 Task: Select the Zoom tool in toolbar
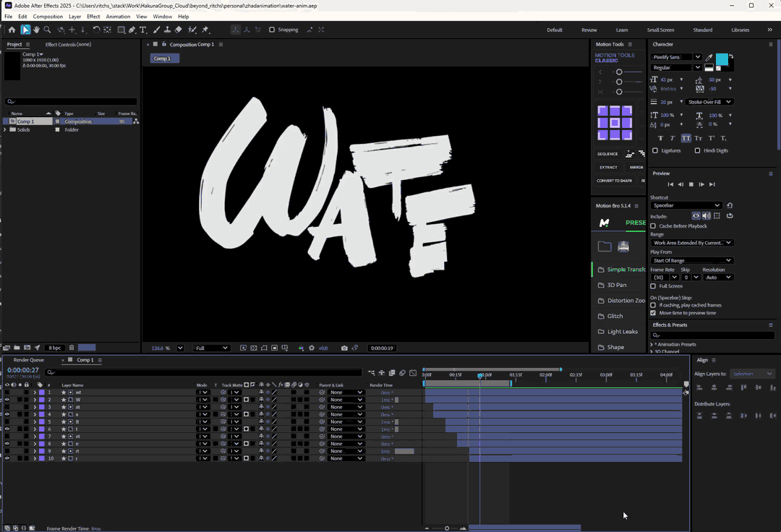[47, 30]
